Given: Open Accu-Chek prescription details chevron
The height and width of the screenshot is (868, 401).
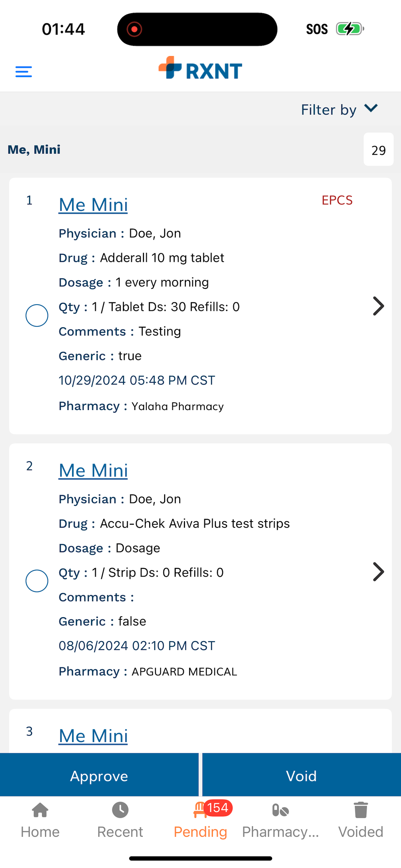Looking at the screenshot, I should [378, 572].
